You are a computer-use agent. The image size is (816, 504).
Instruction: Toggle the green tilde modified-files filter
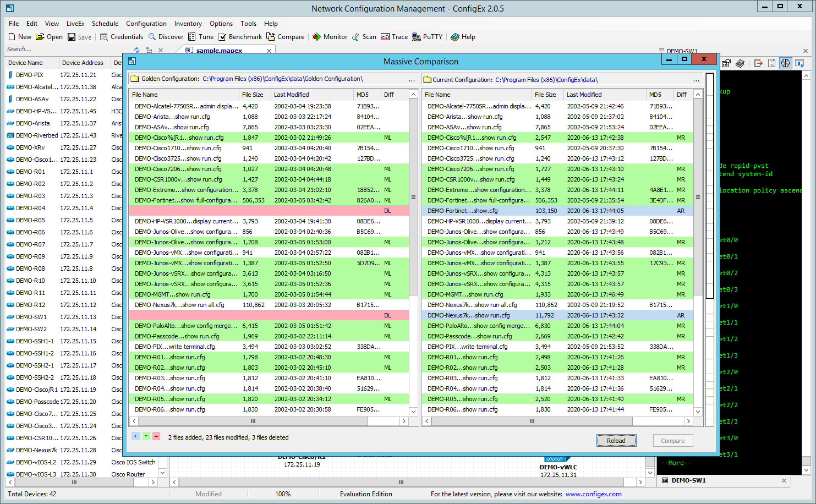pos(146,436)
